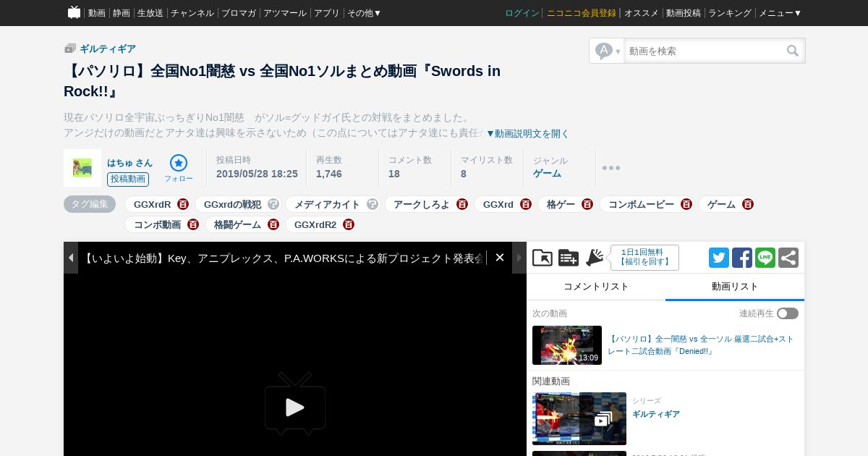
Task: Expand the video description with 動画説明文を開く
Action: pos(527,134)
